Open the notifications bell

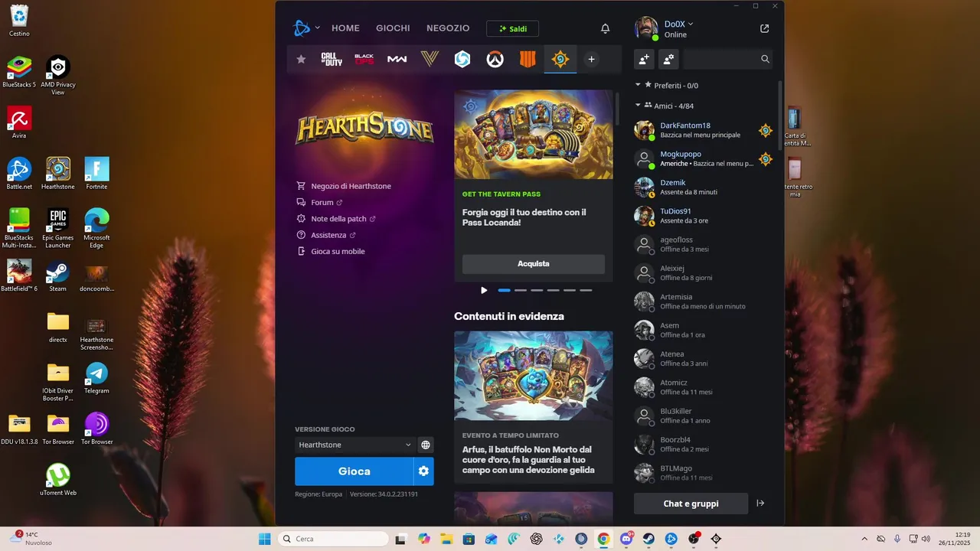[x=605, y=28]
